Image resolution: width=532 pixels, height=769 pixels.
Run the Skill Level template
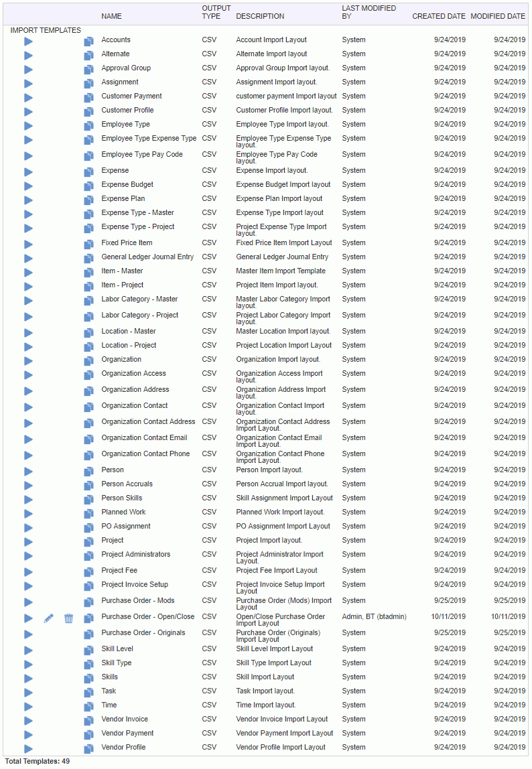pyautogui.click(x=28, y=651)
